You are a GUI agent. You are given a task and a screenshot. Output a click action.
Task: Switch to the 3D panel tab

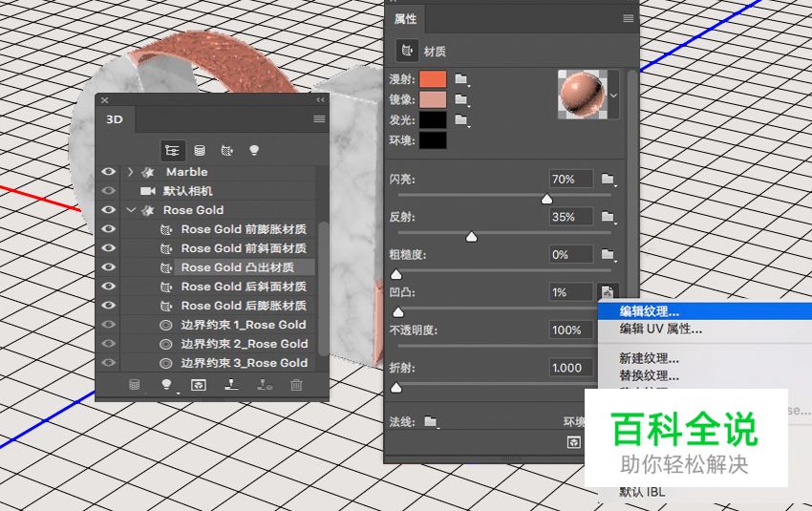(x=115, y=119)
